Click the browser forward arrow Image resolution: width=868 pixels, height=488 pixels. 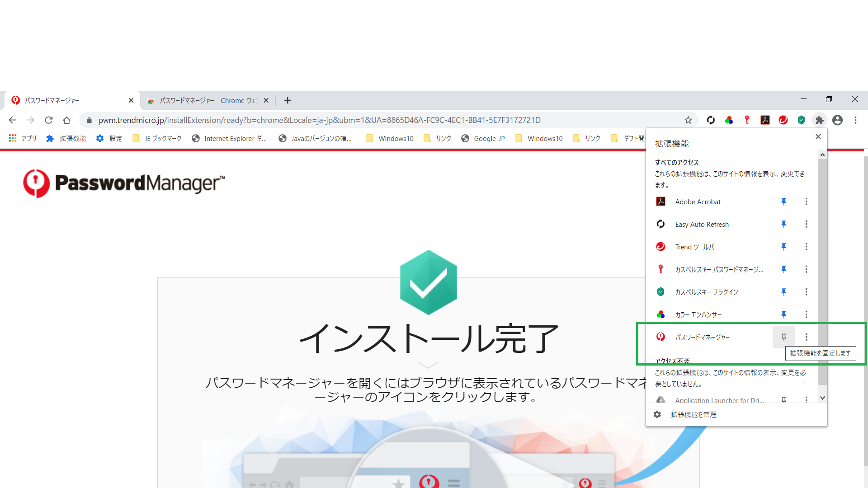30,120
